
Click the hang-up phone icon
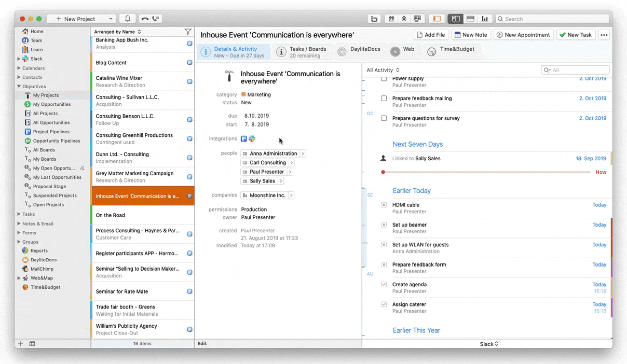(145, 19)
